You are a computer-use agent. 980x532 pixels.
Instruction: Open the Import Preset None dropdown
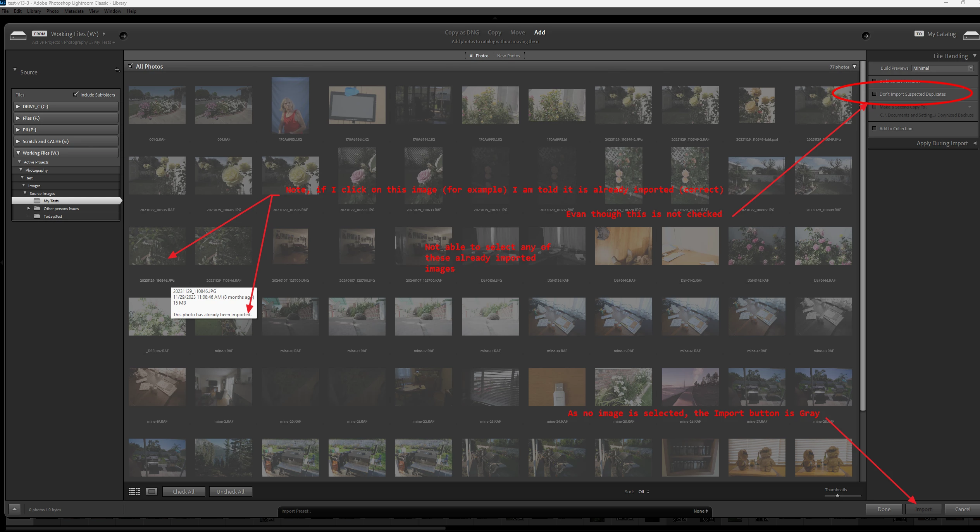[x=700, y=511]
